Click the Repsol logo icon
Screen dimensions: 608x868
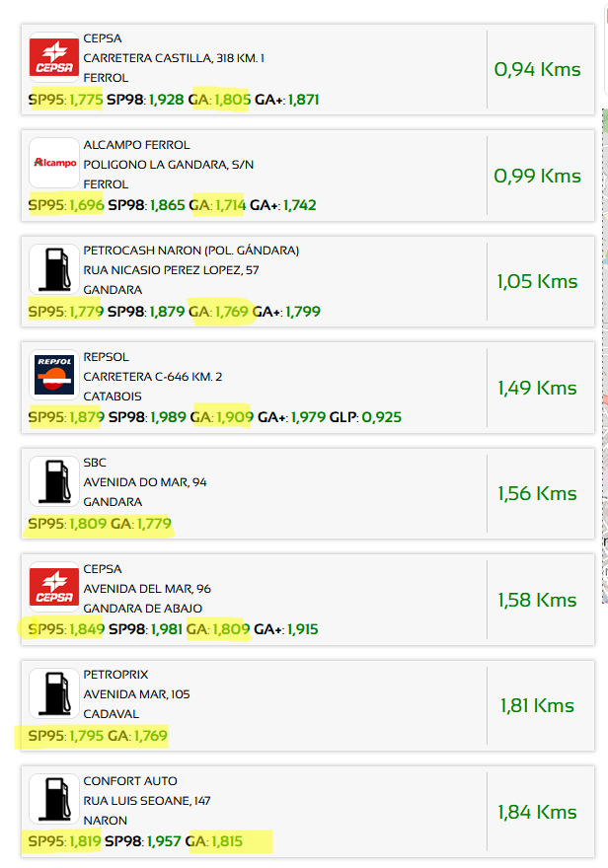[53, 376]
